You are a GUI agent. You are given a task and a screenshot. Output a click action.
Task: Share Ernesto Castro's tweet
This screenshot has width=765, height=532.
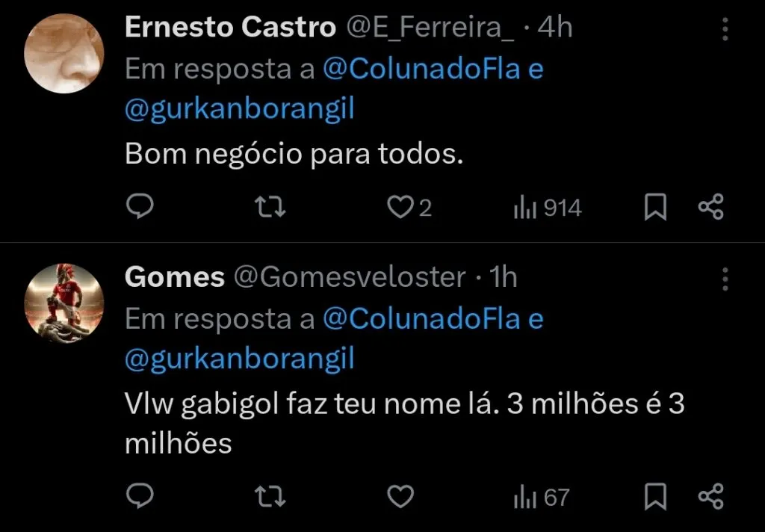click(x=711, y=207)
